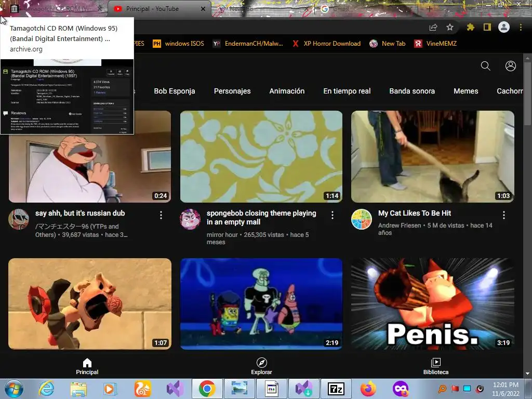Viewport: 532px width, 399px height.
Task: Open the 'VineMEMZ' bookmark
Action: 435,44
